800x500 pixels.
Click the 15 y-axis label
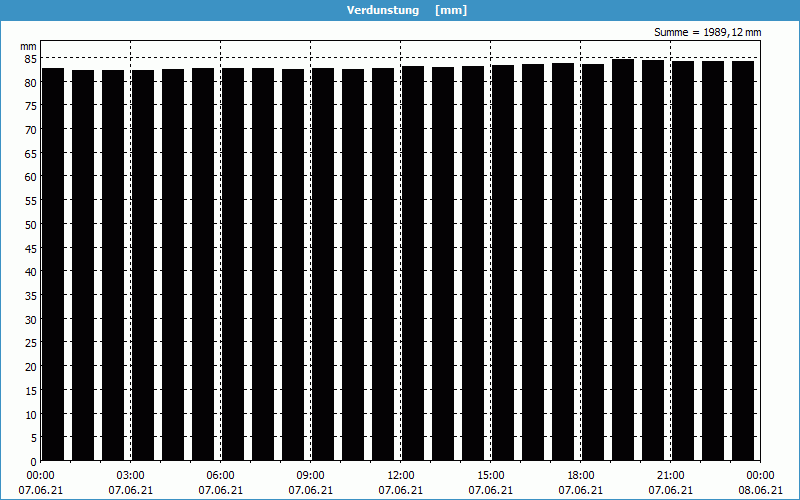[x=31, y=391]
